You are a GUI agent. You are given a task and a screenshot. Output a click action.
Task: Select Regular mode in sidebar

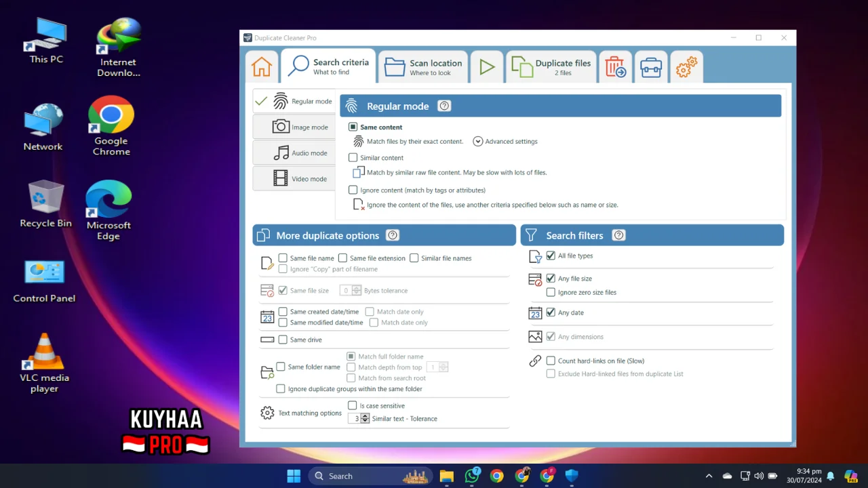[294, 102]
